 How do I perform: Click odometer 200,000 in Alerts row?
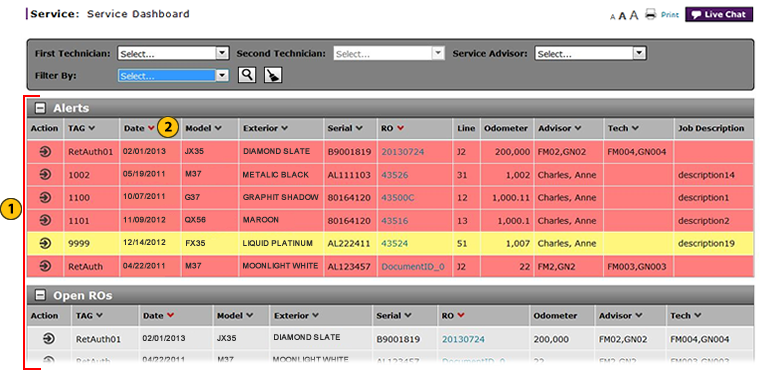512,152
